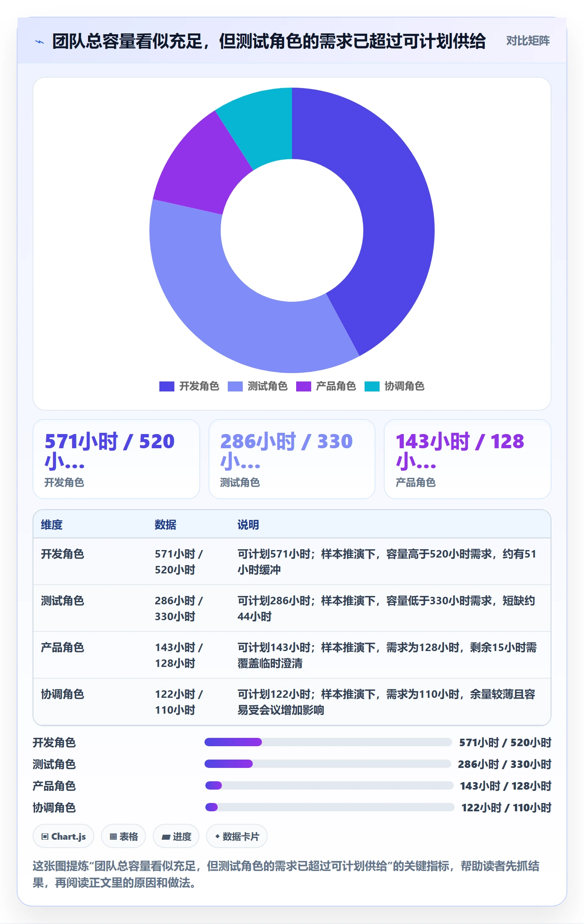The height and width of the screenshot is (924, 584).
Task: Click the 数据 column header
Action: (x=166, y=525)
